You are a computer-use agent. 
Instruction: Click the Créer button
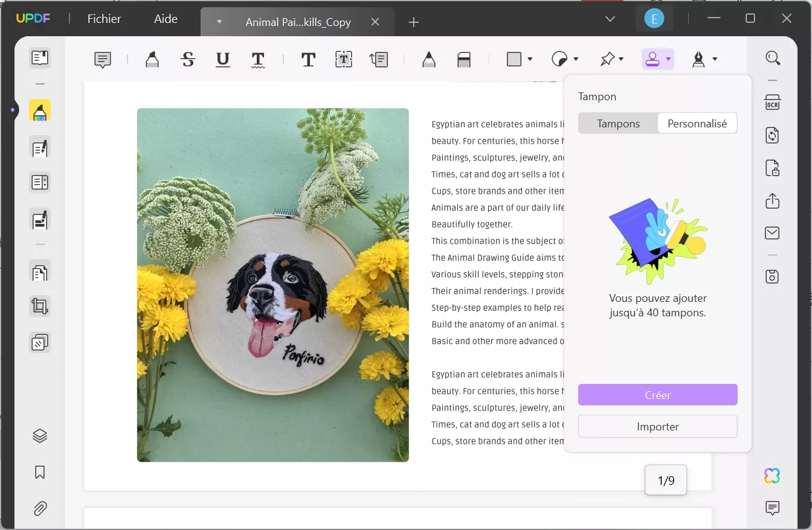point(657,395)
